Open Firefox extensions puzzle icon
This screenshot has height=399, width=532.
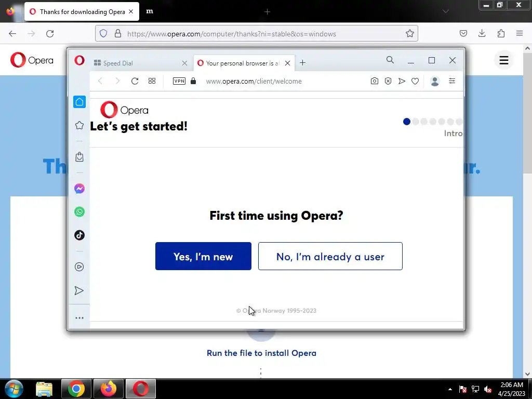501,33
